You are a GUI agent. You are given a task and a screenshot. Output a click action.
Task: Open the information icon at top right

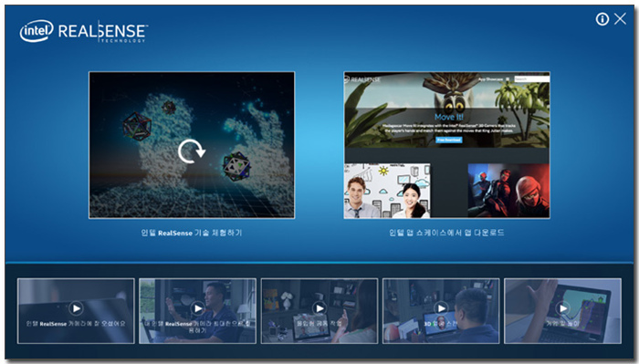pos(602,19)
